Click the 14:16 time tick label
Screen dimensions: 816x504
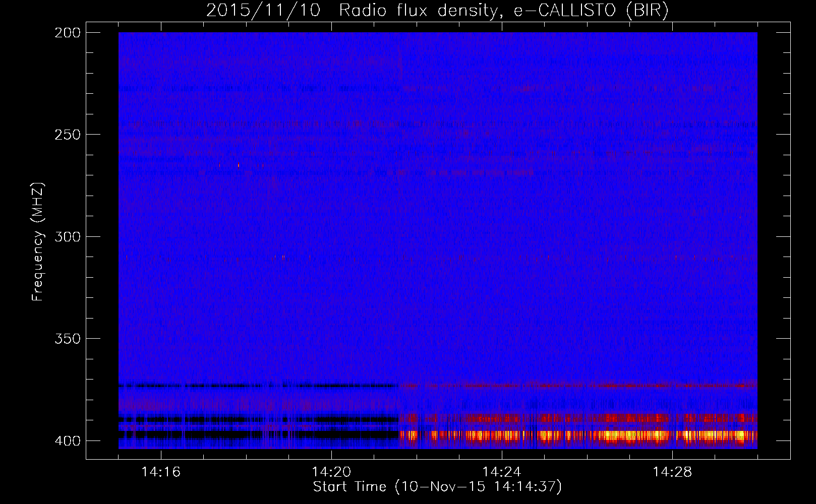point(161,472)
